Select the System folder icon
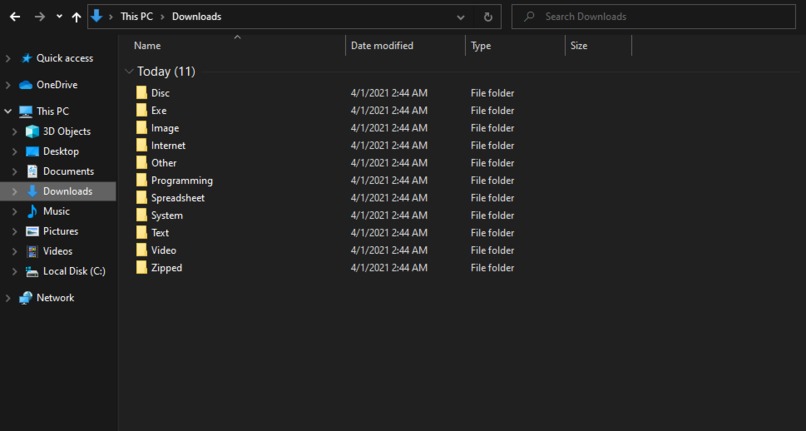This screenshot has width=806, height=431. tap(141, 215)
